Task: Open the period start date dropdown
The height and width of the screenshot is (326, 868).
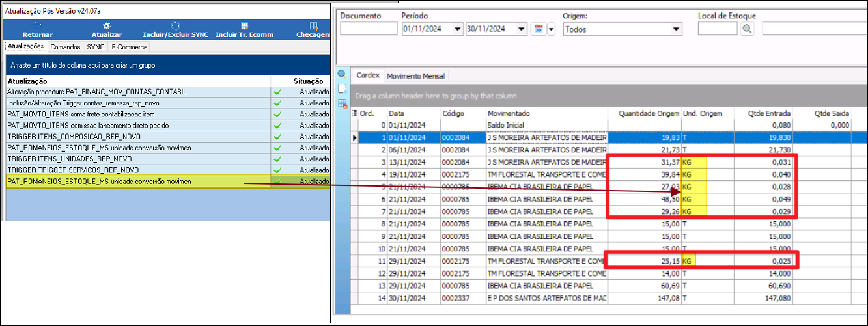Action: tap(458, 29)
